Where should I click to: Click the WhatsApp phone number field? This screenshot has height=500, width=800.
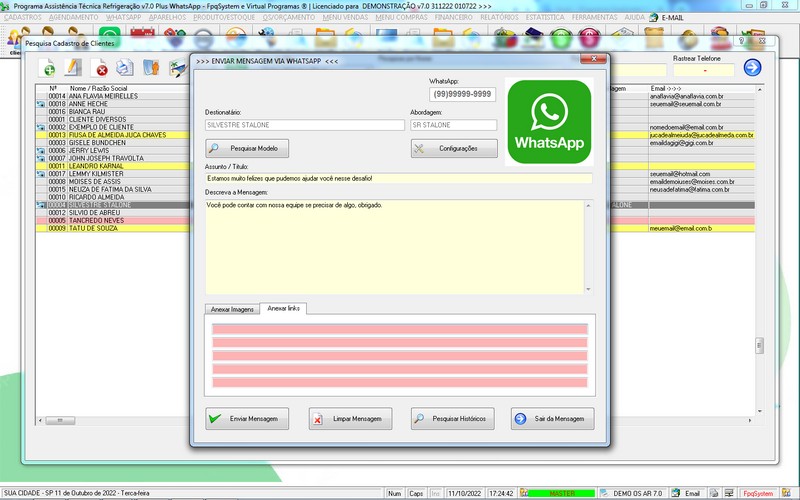point(462,94)
